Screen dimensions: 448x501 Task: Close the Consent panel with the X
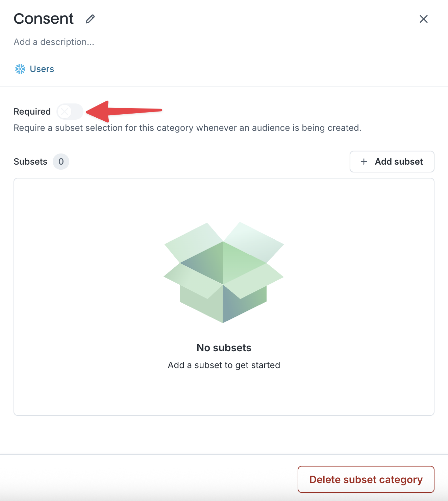(423, 19)
